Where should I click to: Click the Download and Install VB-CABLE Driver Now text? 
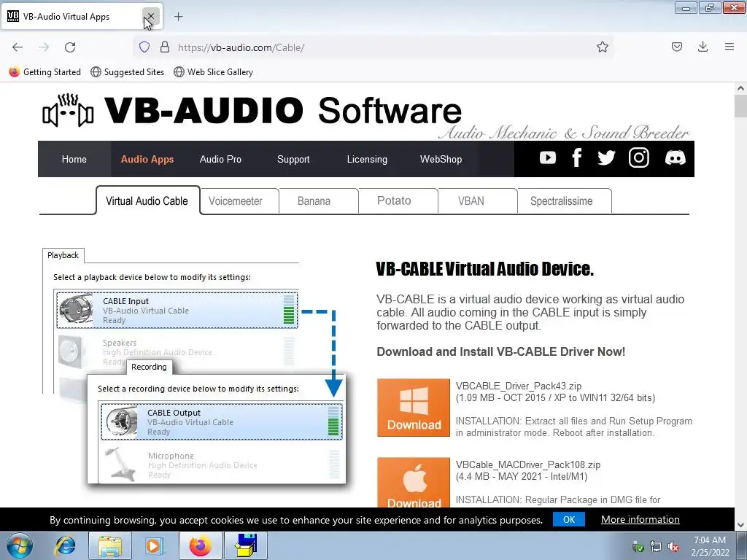pos(500,352)
